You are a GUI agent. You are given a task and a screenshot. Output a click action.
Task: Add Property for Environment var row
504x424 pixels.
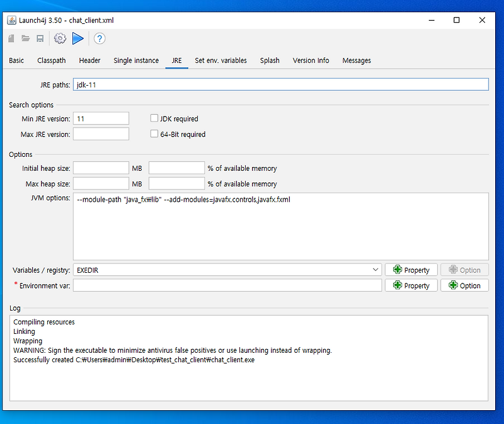(x=411, y=285)
